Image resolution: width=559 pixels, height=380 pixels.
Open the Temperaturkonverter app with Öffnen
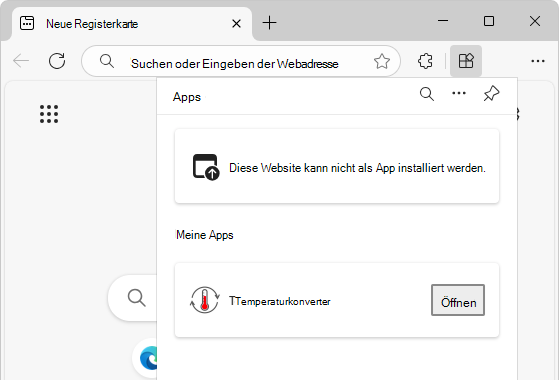coord(458,300)
